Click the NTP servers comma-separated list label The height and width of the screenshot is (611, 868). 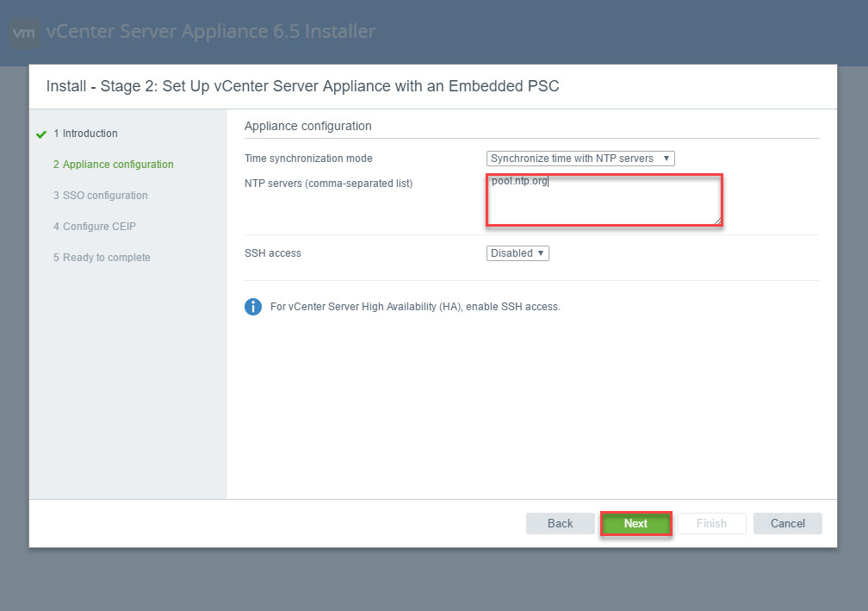328,184
